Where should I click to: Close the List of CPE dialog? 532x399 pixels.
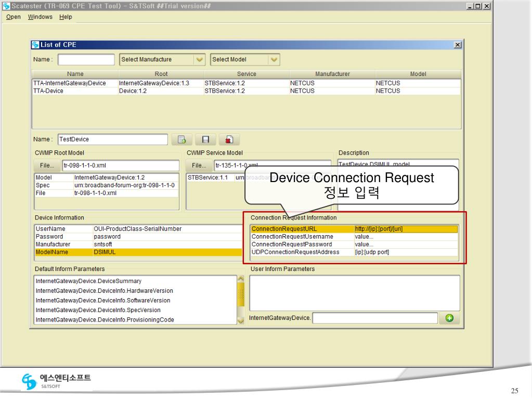point(457,45)
